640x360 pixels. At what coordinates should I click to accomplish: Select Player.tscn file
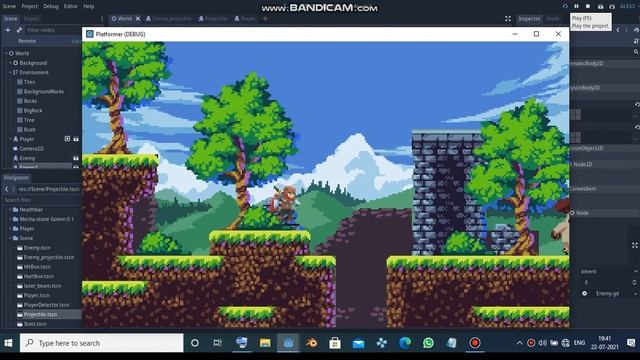36,296
